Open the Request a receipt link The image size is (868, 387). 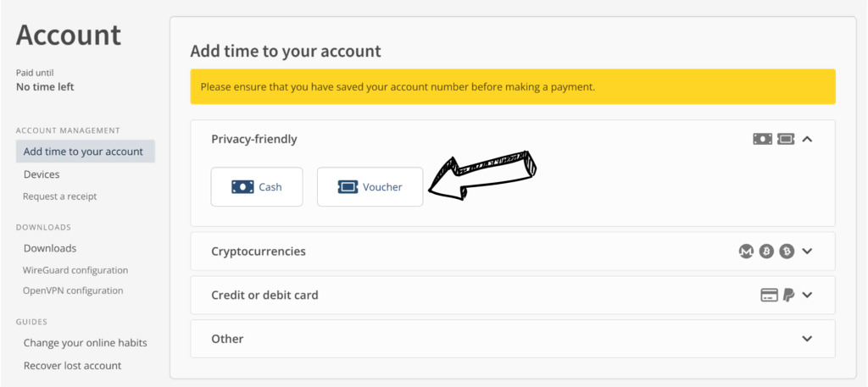click(x=59, y=196)
